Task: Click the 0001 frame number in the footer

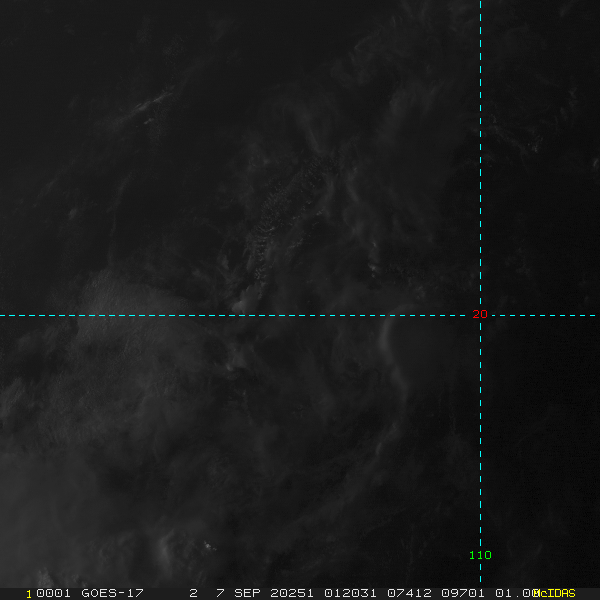Action: (x=53, y=593)
